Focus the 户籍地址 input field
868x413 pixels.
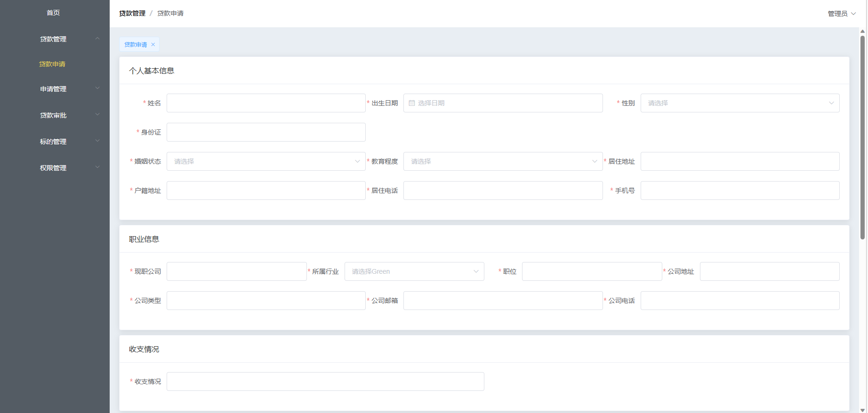coord(266,191)
